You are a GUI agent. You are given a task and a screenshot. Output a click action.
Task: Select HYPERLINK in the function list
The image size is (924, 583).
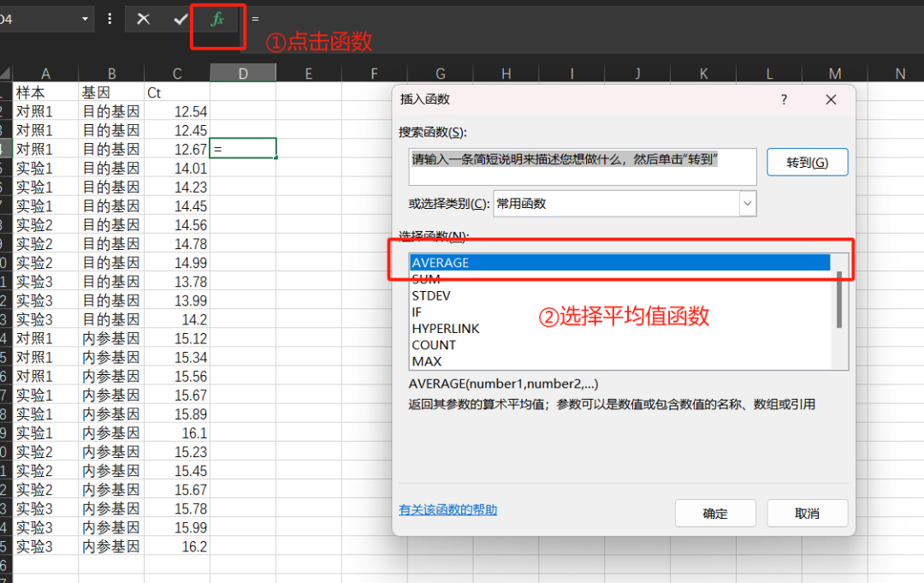446,329
